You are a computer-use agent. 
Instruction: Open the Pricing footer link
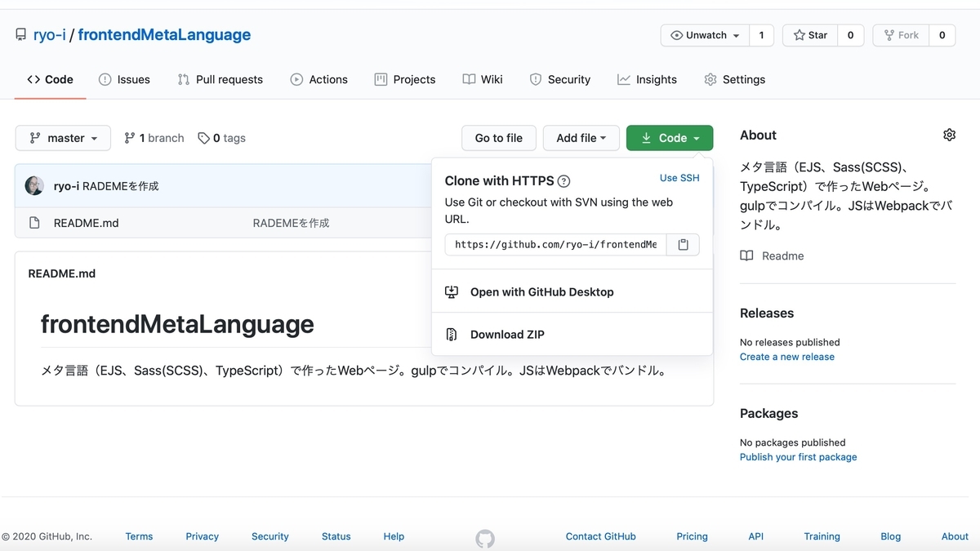692,536
